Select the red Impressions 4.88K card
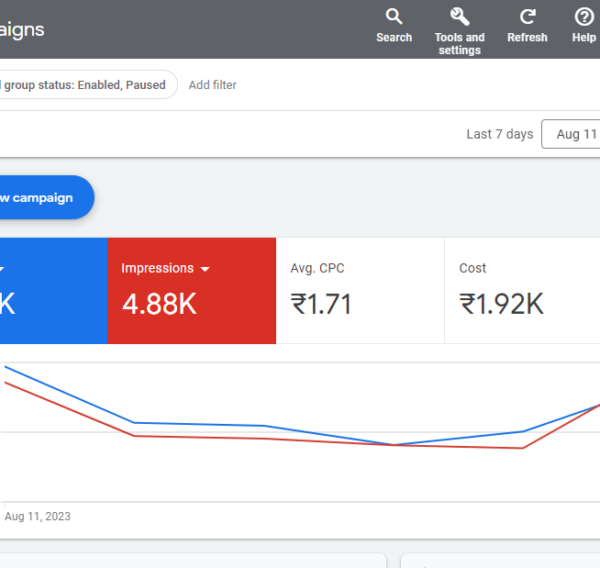The image size is (600, 568). coord(191,291)
